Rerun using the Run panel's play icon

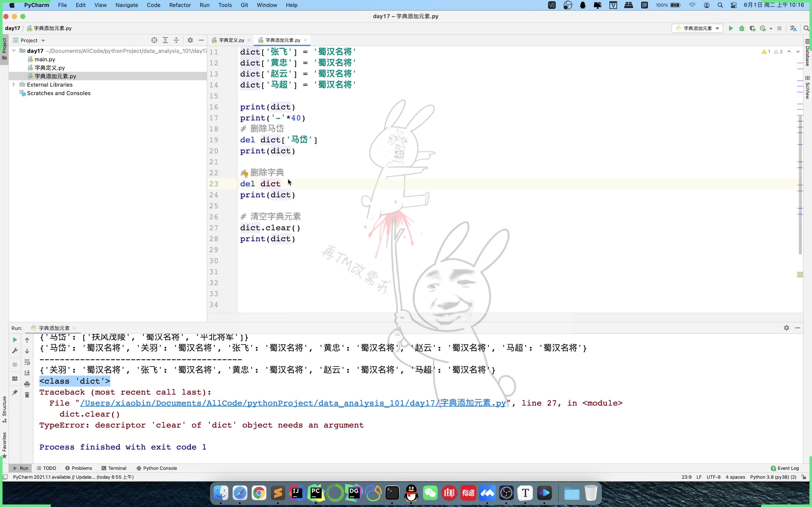point(15,340)
